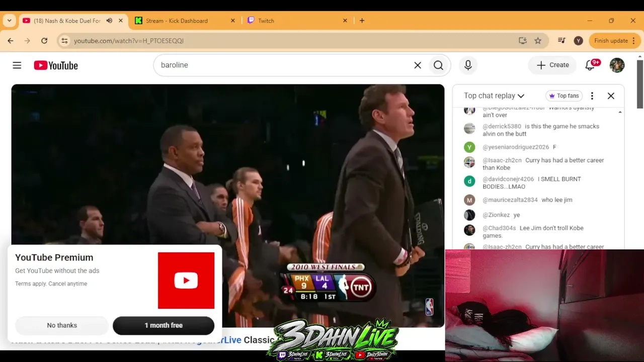Image resolution: width=644 pixels, height=362 pixels.
Task: Close the Nash & Kobe Duel tab
Action: pos(121,21)
